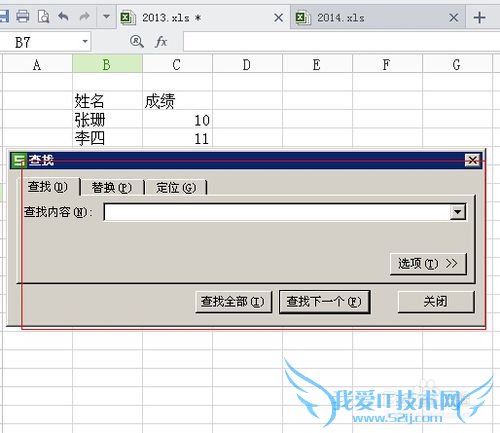Select column B header
Screen dimensions: 500x433
coord(107,64)
